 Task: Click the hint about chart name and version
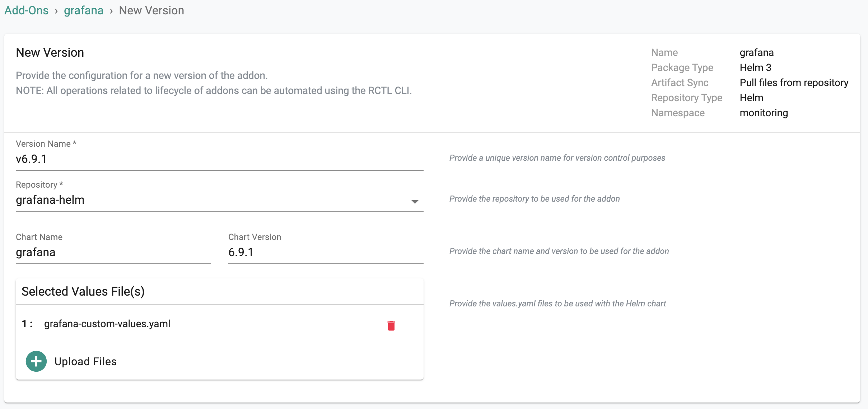(x=559, y=251)
